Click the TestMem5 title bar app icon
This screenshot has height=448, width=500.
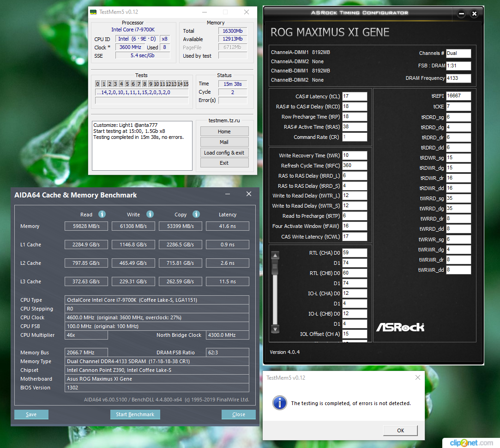click(93, 12)
